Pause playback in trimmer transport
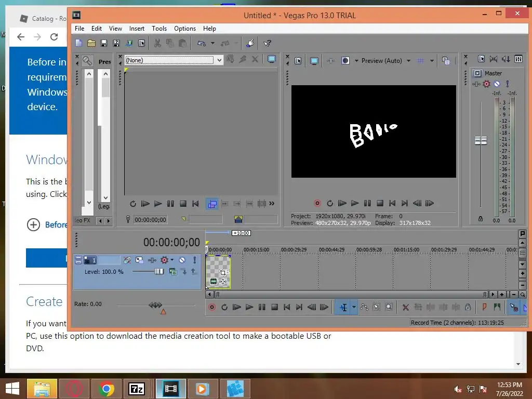532x399 pixels. pyautogui.click(x=170, y=204)
